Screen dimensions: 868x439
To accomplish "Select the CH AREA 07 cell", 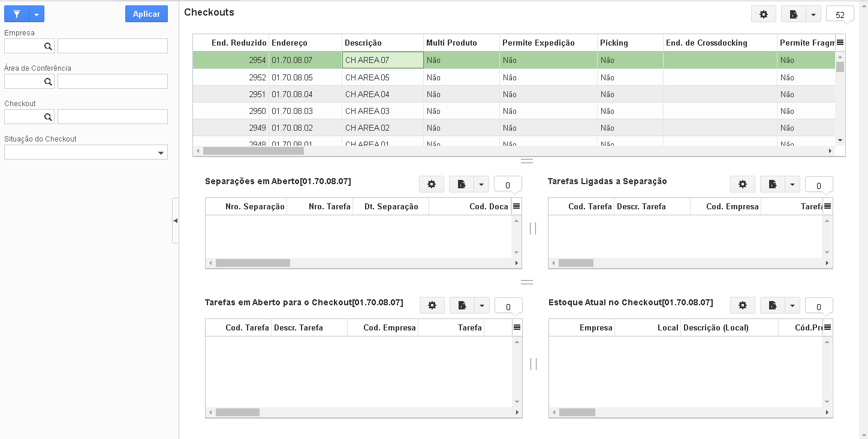I will 383,60.
